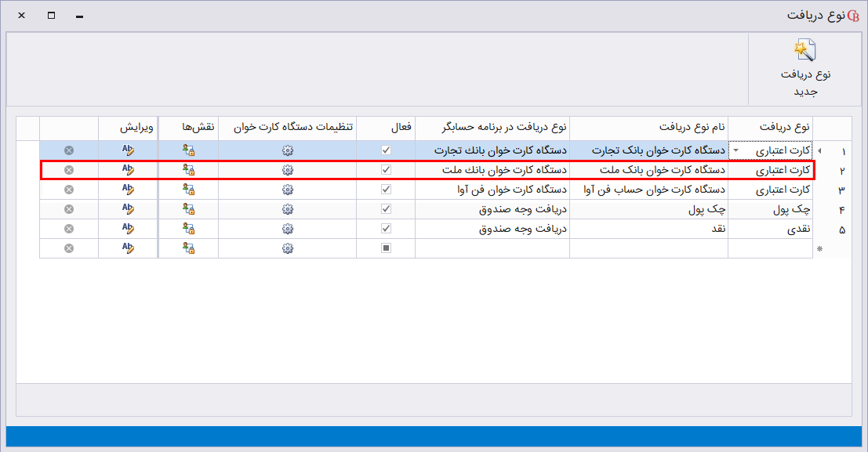Click the empty name cell in new row
The width and height of the screenshot is (868, 452).
click(648, 248)
